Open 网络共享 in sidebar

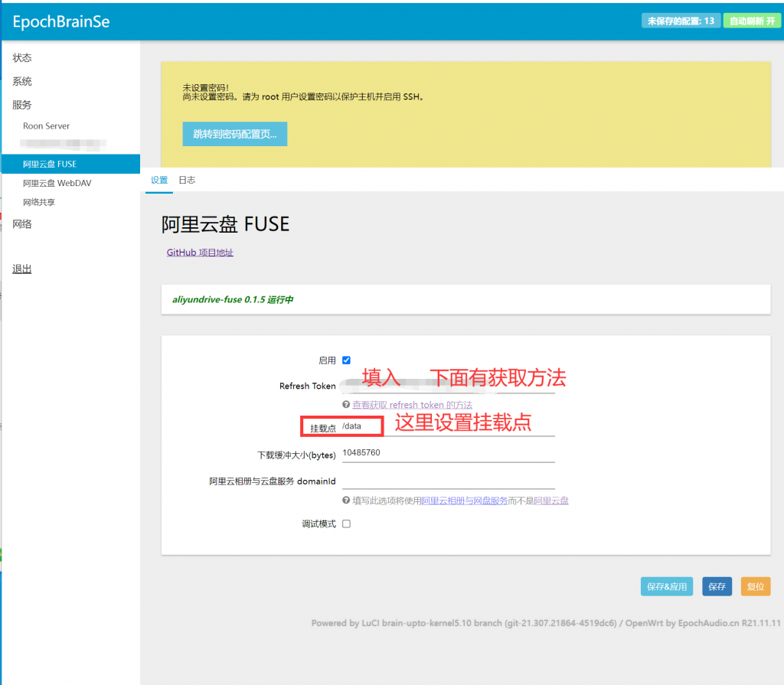click(39, 202)
